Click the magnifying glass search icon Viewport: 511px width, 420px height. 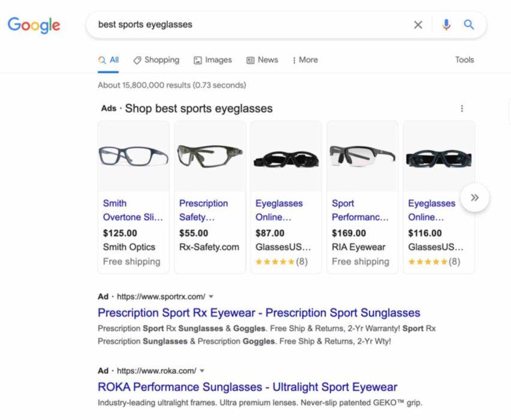(x=469, y=25)
